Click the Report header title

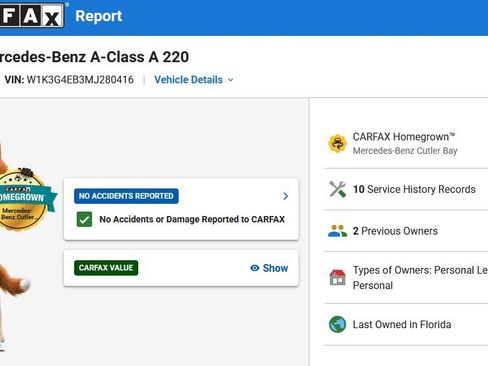[99, 16]
